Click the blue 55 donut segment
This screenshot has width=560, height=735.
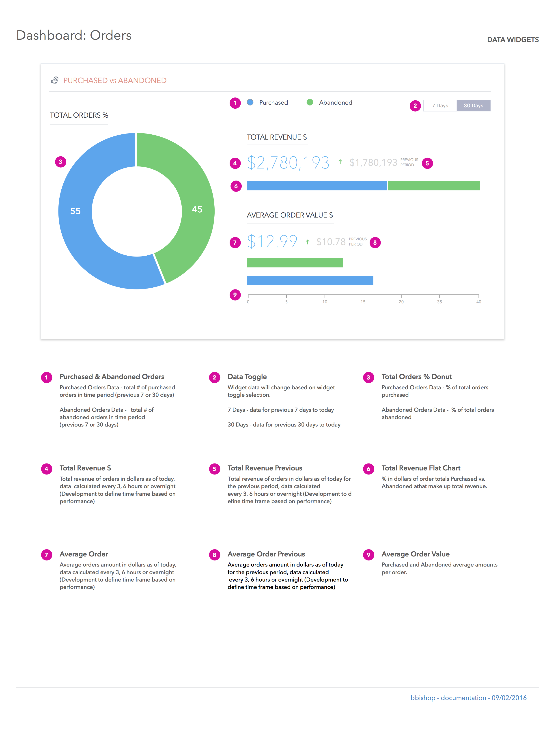(x=75, y=211)
